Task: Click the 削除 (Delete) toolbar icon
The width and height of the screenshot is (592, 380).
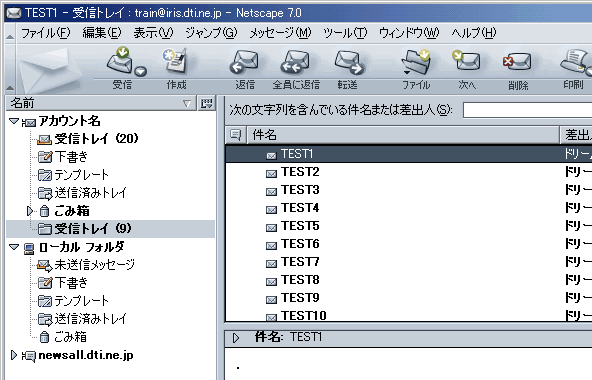Action: point(517,62)
